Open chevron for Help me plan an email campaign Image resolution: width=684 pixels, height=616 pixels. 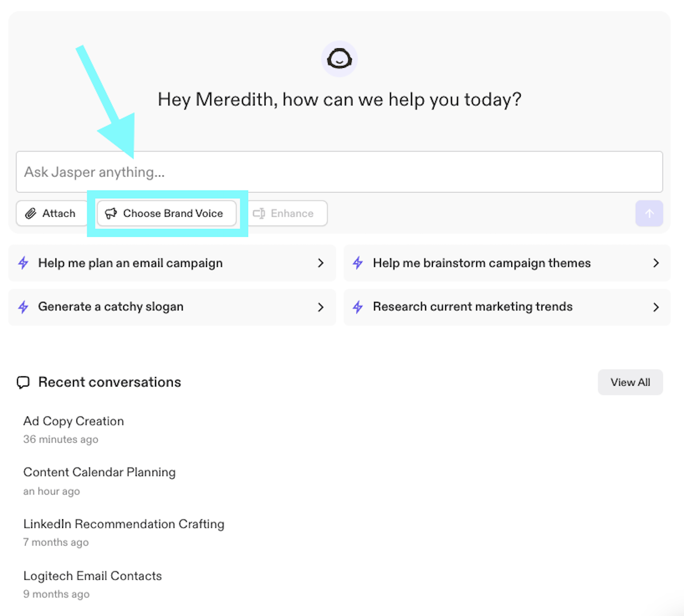click(321, 263)
